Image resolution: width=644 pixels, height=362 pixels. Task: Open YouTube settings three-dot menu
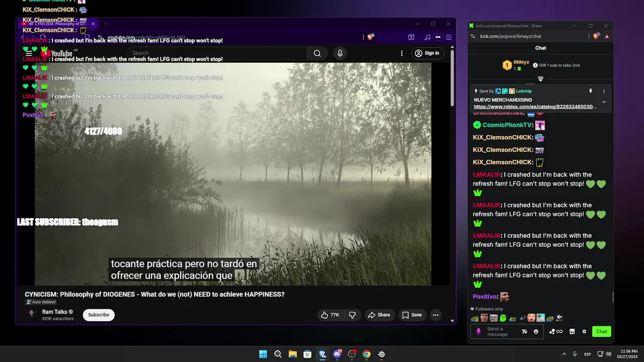[x=401, y=53]
